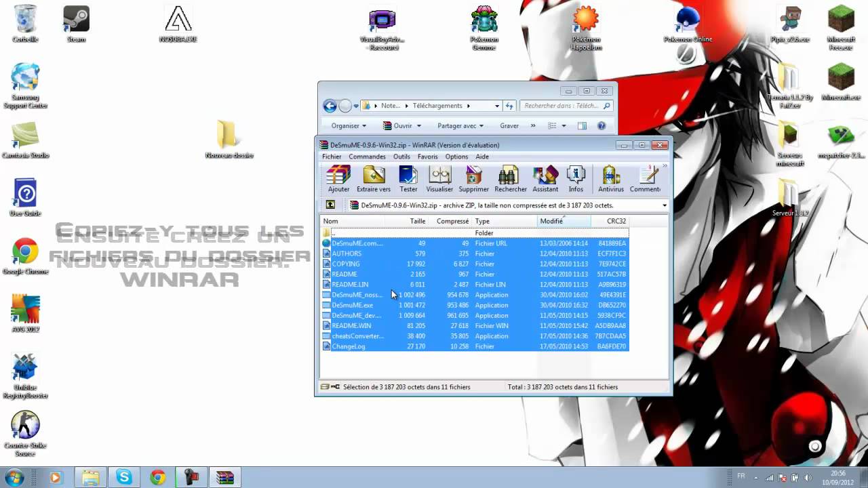Image resolution: width=868 pixels, height=488 pixels.
Task: Click the Téléchargements breadcrumb in Explorer
Action: pyautogui.click(x=437, y=106)
